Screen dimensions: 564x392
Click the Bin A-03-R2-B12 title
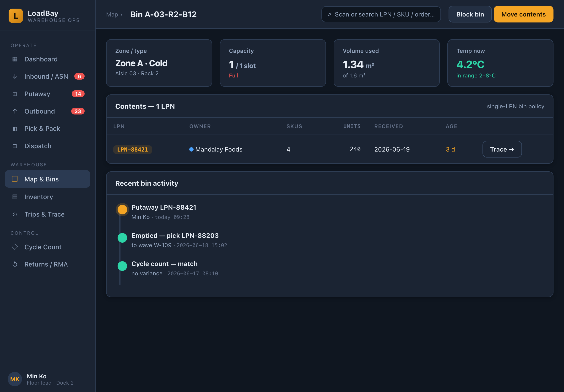pos(163,15)
